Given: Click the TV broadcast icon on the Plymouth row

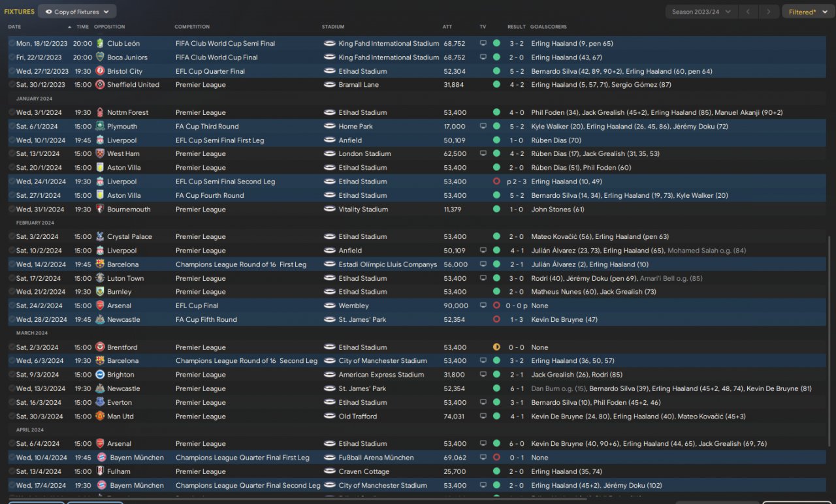Looking at the screenshot, I should [x=483, y=126].
